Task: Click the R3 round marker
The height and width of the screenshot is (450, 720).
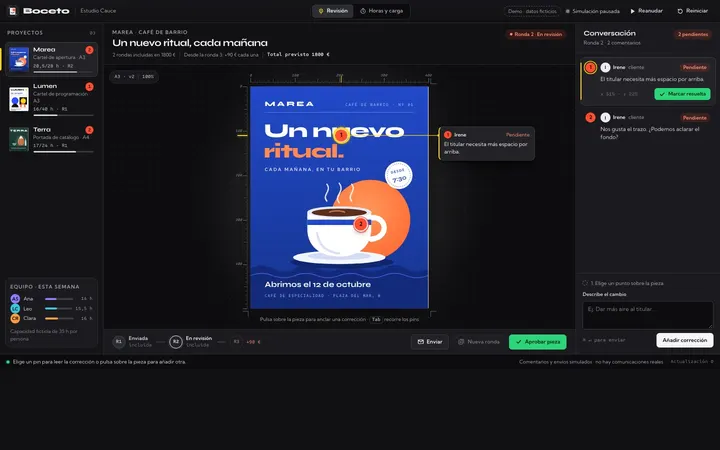Action: coord(236,342)
